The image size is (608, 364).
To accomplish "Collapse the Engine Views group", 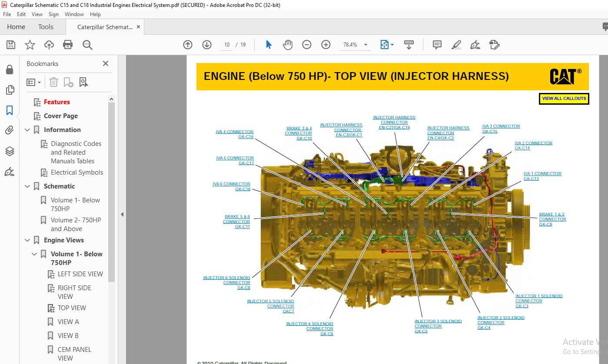I will [x=27, y=240].
